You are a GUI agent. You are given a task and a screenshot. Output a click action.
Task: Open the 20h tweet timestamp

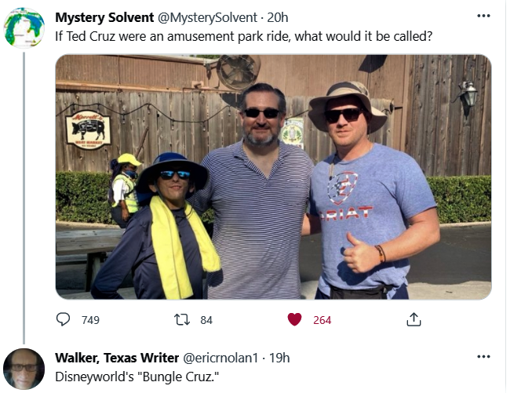pyautogui.click(x=279, y=17)
